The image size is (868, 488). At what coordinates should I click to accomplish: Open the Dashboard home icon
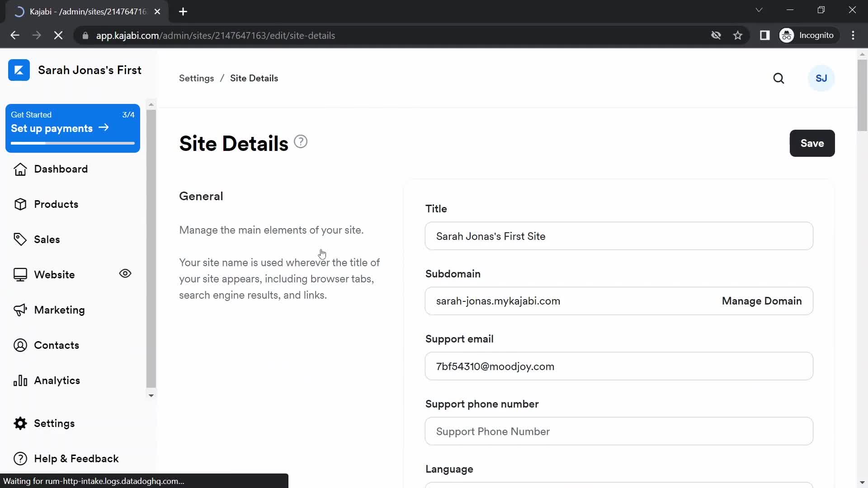coord(20,169)
